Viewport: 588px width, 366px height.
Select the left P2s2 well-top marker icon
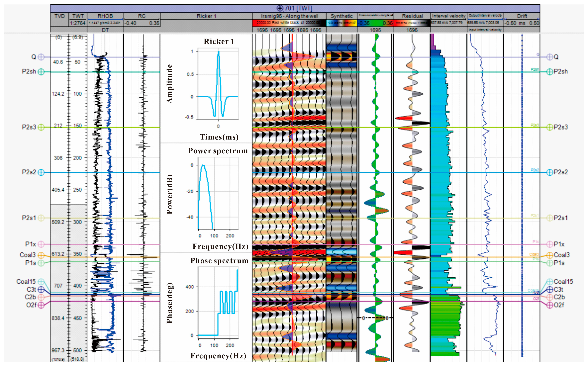click(x=41, y=172)
